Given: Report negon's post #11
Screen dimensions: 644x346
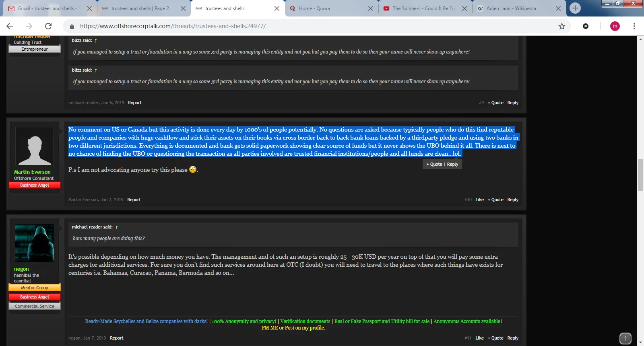Looking at the screenshot, I should pos(117,338).
